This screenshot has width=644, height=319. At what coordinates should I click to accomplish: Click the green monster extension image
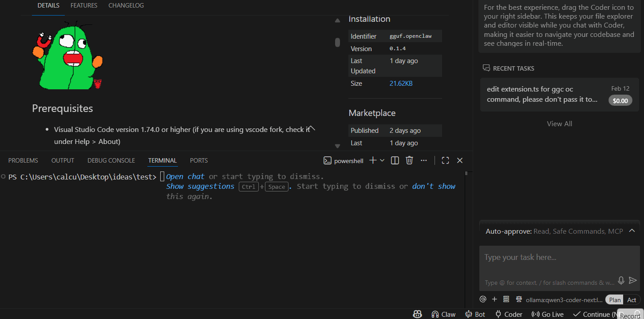68,56
